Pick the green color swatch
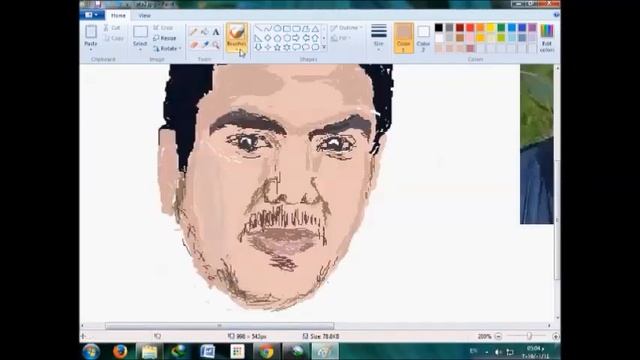 pos(501,28)
